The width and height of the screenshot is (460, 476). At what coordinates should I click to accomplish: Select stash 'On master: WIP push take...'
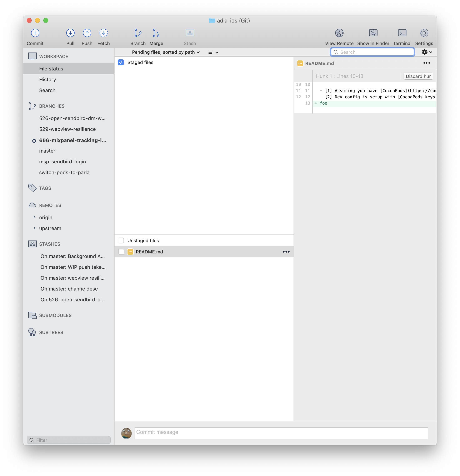pyautogui.click(x=69, y=267)
